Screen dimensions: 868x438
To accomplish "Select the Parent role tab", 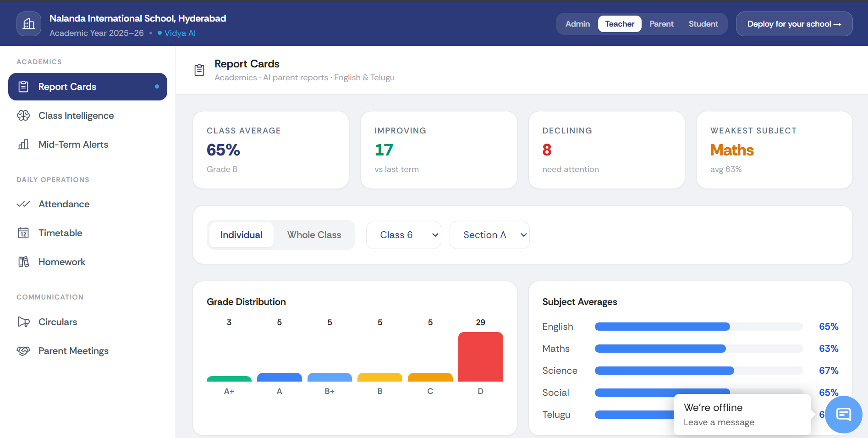I will 661,24.
